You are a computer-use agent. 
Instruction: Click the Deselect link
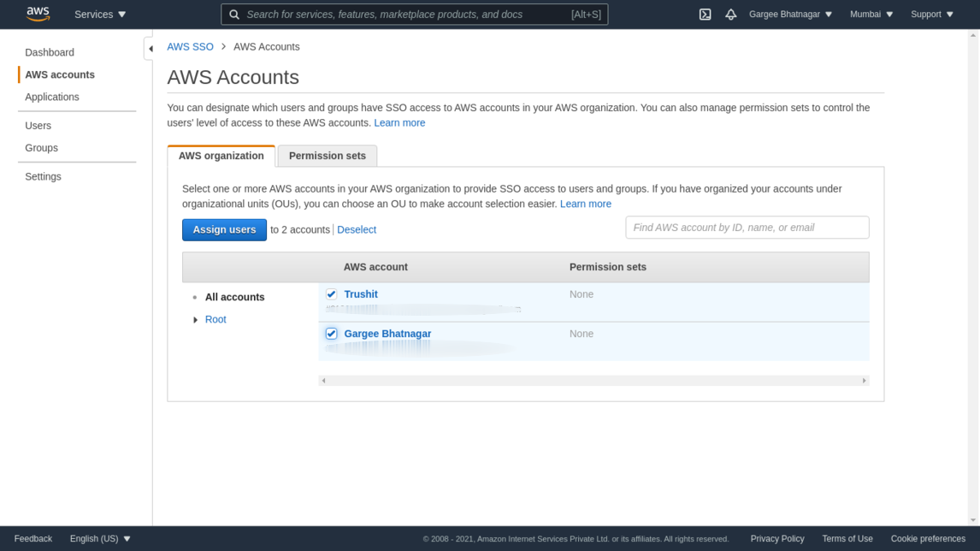pos(357,229)
